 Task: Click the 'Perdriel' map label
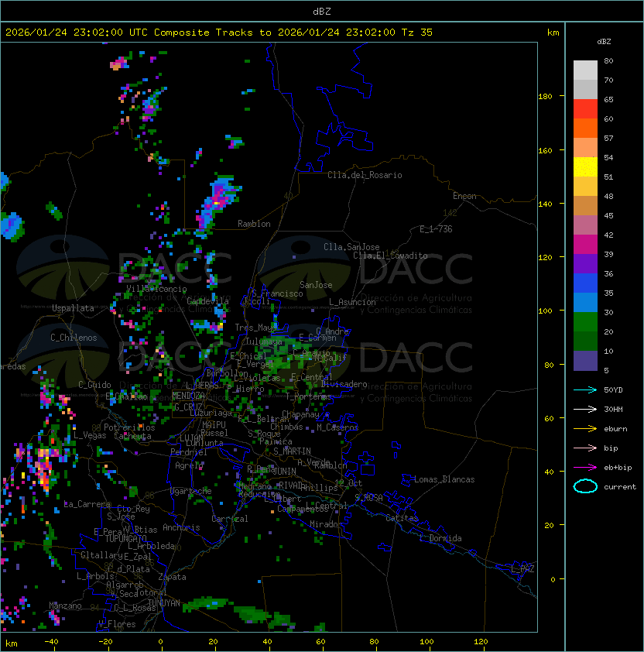189,452
